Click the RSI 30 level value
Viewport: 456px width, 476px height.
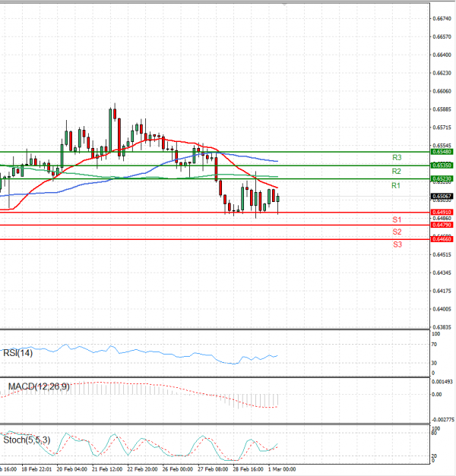(x=434, y=363)
